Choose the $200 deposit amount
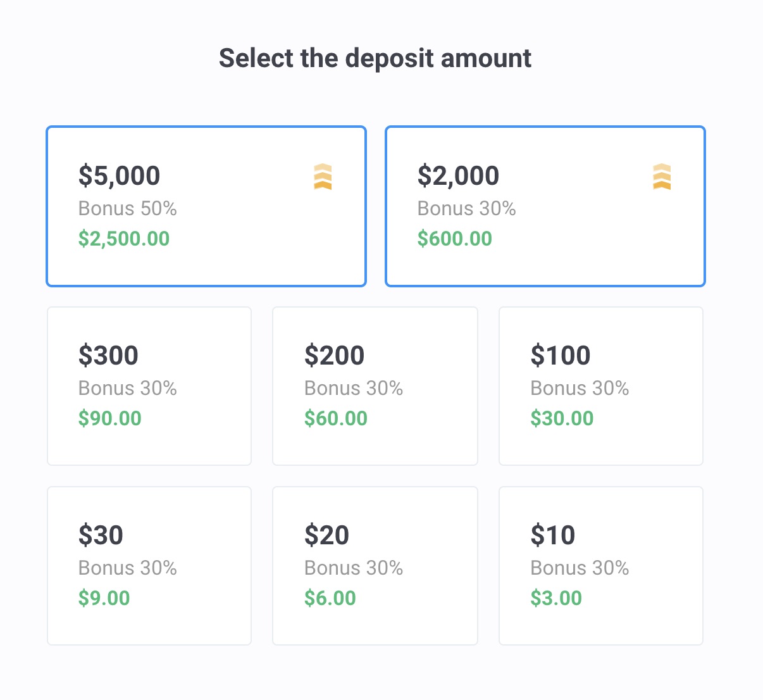Viewport: 763px width, 700px height. tap(375, 386)
